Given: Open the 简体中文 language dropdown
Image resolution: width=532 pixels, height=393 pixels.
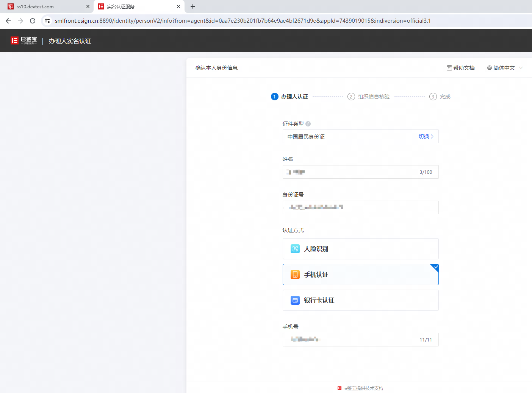Looking at the screenshot, I should 505,68.
